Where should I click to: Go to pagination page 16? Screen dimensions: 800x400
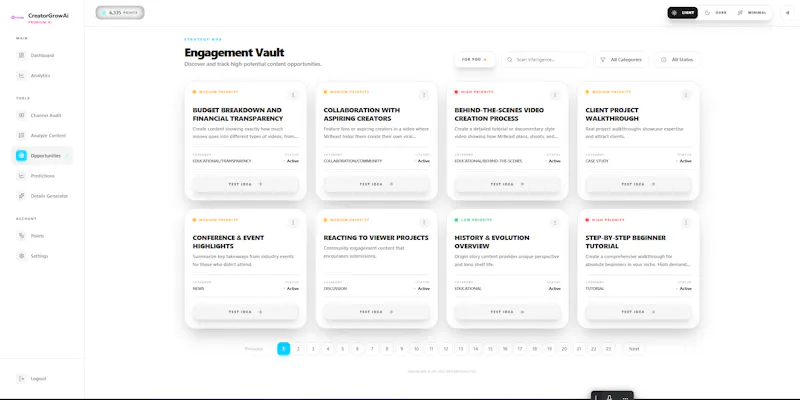505,349
